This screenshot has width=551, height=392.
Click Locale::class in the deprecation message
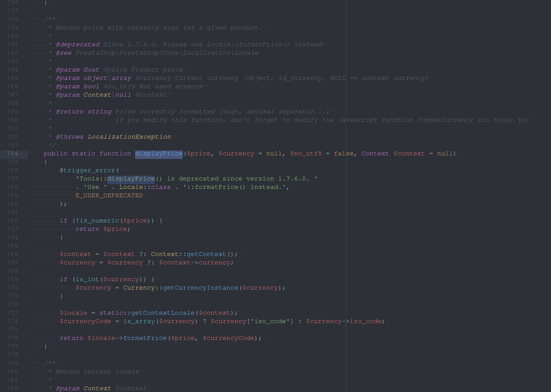tap(145, 187)
